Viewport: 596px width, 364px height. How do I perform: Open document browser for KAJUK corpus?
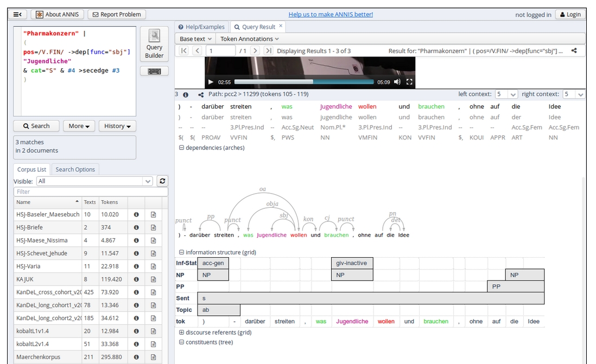(x=153, y=279)
